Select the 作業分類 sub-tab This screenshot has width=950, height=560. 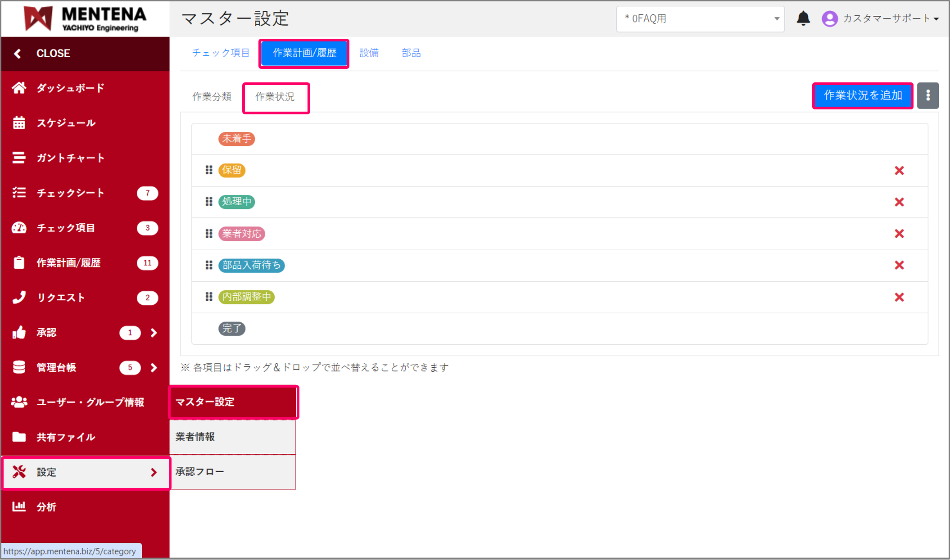pos(212,97)
